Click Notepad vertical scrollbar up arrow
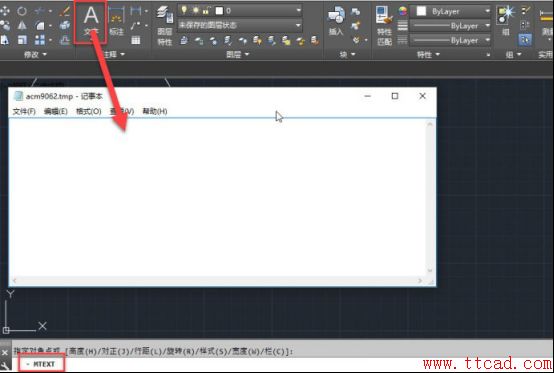The width and height of the screenshot is (554, 373). [x=430, y=124]
